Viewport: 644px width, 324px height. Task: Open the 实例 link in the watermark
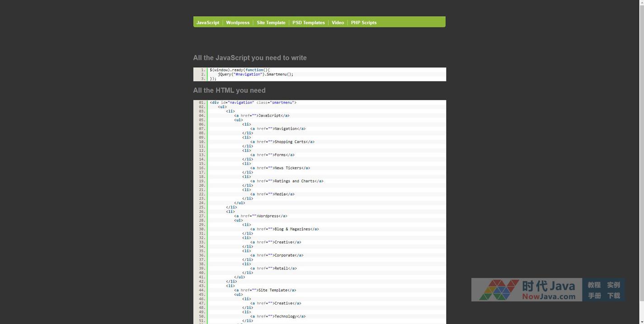[x=613, y=285]
